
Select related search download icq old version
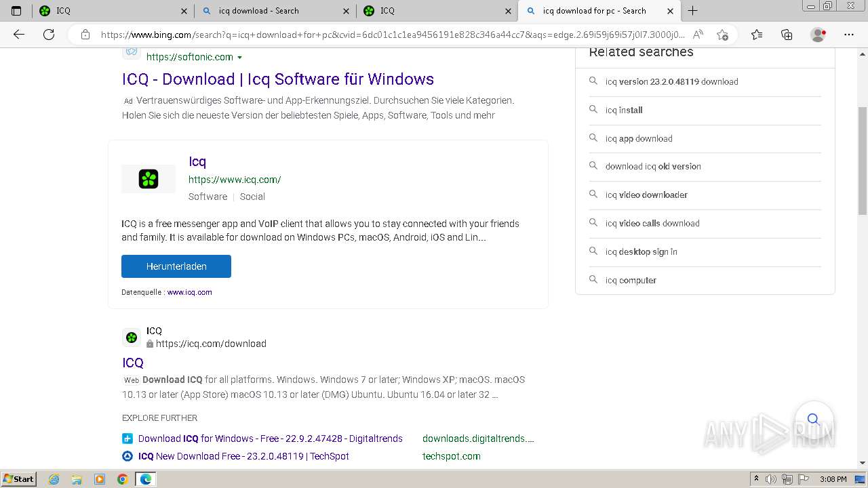point(705,166)
